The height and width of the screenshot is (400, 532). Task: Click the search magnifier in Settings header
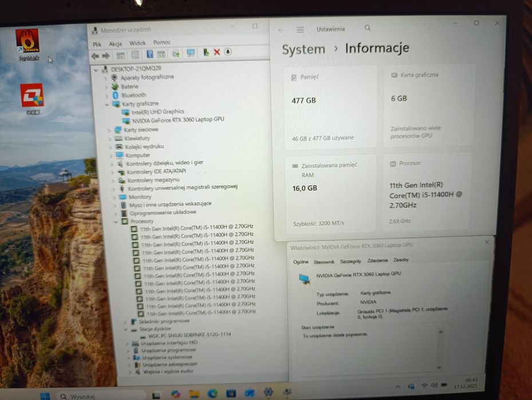pos(368,28)
